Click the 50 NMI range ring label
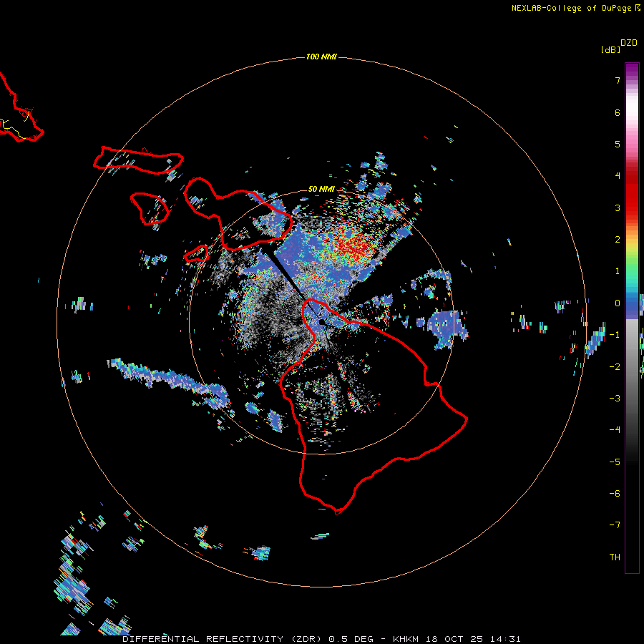 [x=321, y=189]
